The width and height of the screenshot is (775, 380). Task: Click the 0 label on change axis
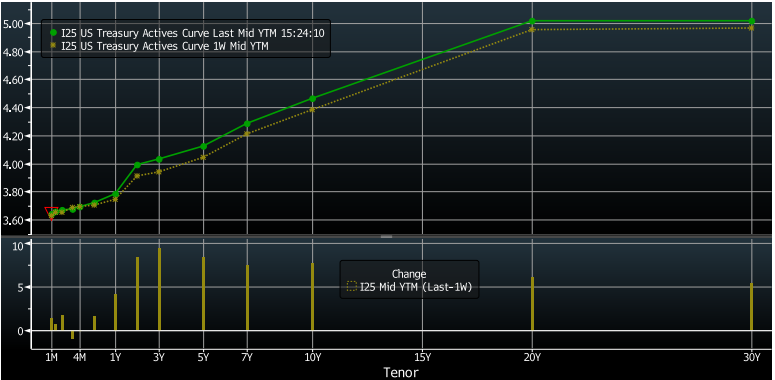pyautogui.click(x=20, y=331)
